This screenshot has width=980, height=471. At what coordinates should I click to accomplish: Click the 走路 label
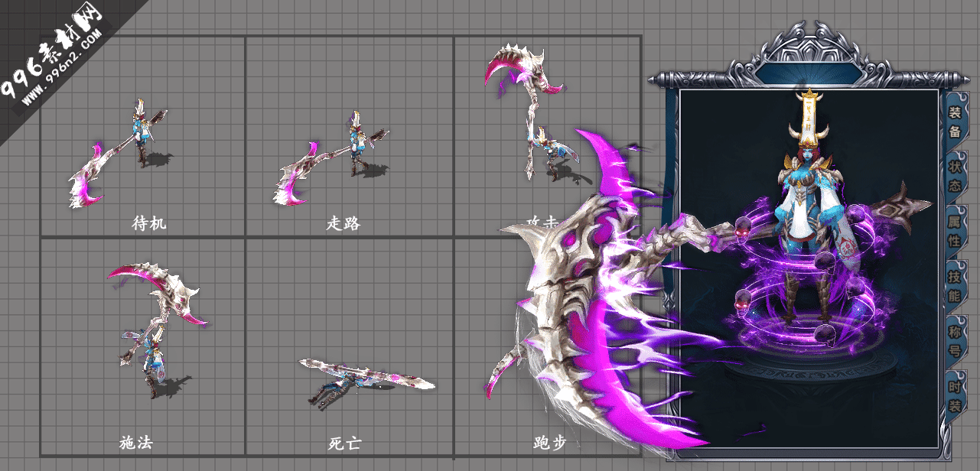click(x=343, y=223)
